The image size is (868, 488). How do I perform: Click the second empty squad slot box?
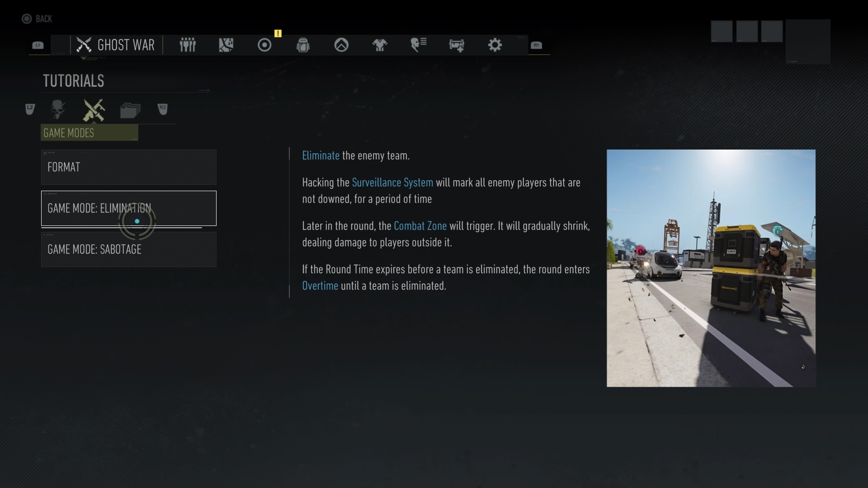tap(747, 31)
